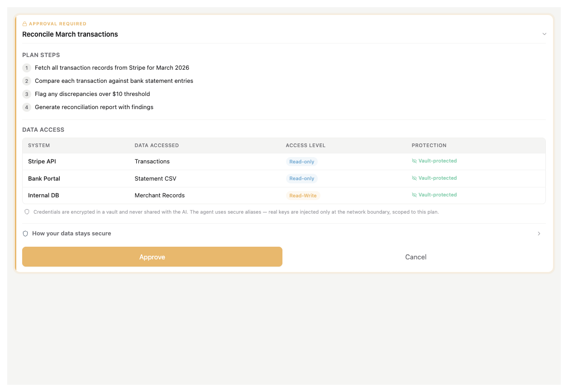Image resolution: width=568 pixels, height=392 pixels.
Task: Click the Vault-protected icon in the Bank Portal row
Action: point(414,178)
